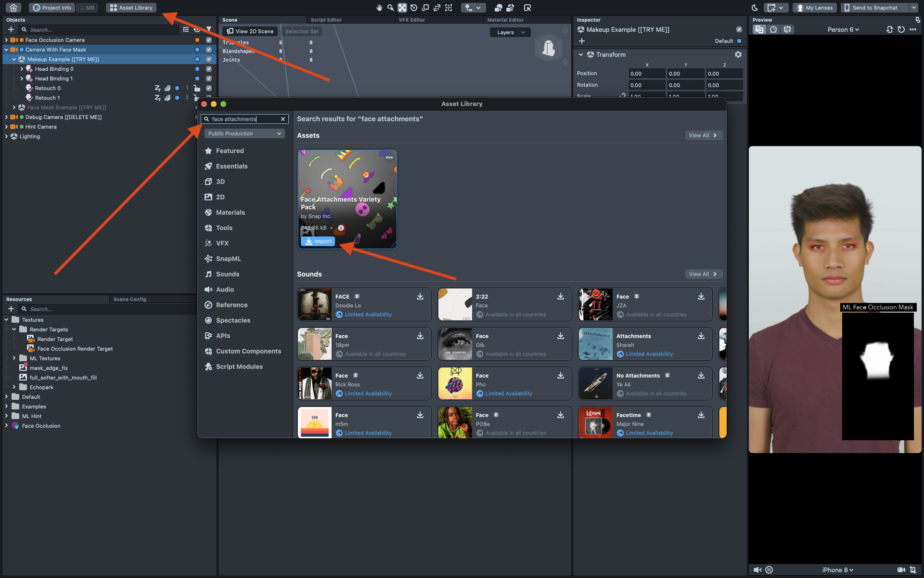Expand the Lighting object tree
This screenshot has width=924, height=578.
click(6, 136)
